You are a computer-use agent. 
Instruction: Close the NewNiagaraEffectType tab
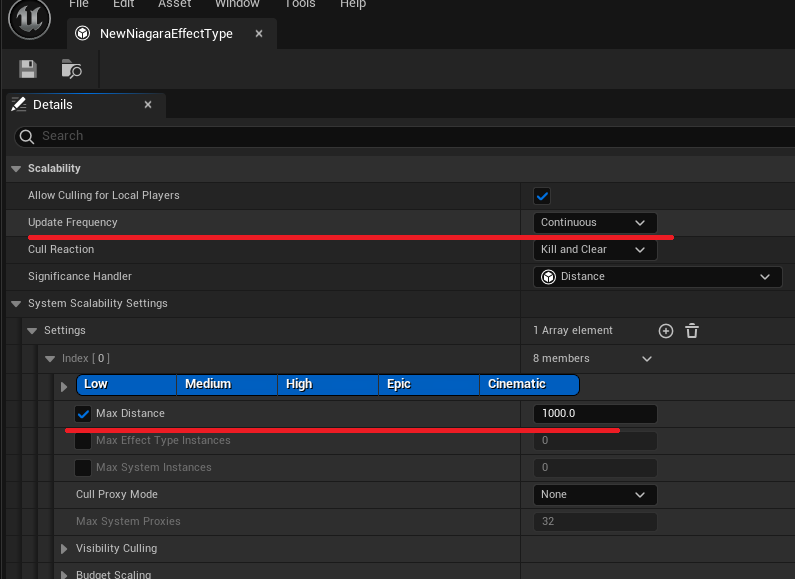(x=259, y=33)
